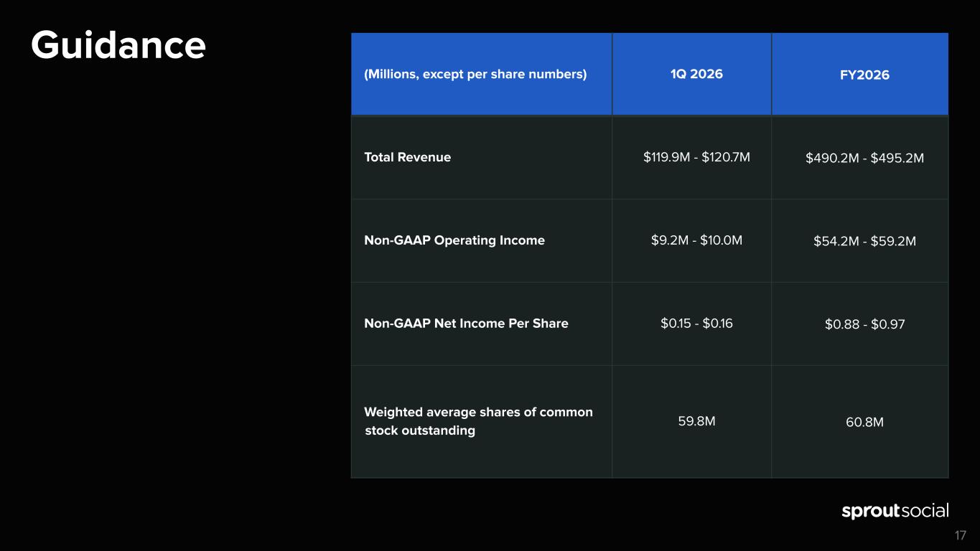Click the $490.2M - $495.2M revenue cell
The height and width of the screenshot is (551, 980).
click(864, 158)
